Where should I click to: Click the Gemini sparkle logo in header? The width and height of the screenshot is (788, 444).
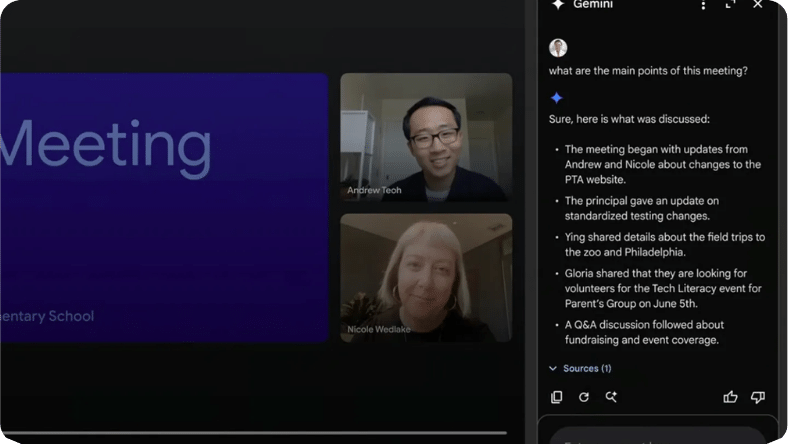[558, 4]
